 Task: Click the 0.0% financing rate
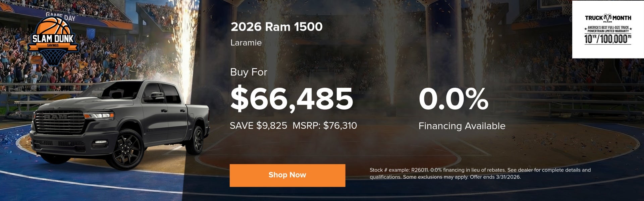pos(453,99)
